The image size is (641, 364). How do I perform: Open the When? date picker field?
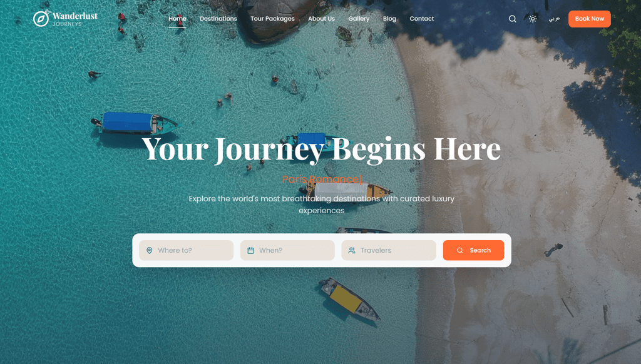[287, 250]
